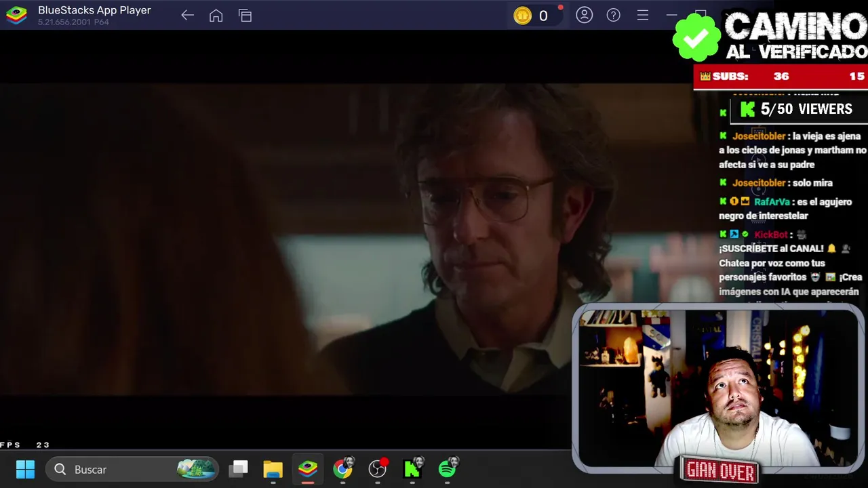
Task: Click the search highlight image in Buscar
Action: pos(196,469)
